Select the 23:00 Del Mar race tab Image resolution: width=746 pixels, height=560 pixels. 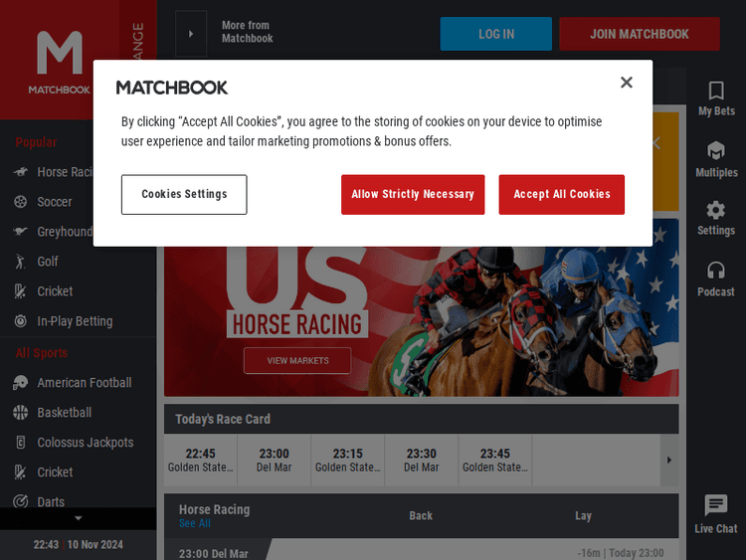tap(275, 460)
